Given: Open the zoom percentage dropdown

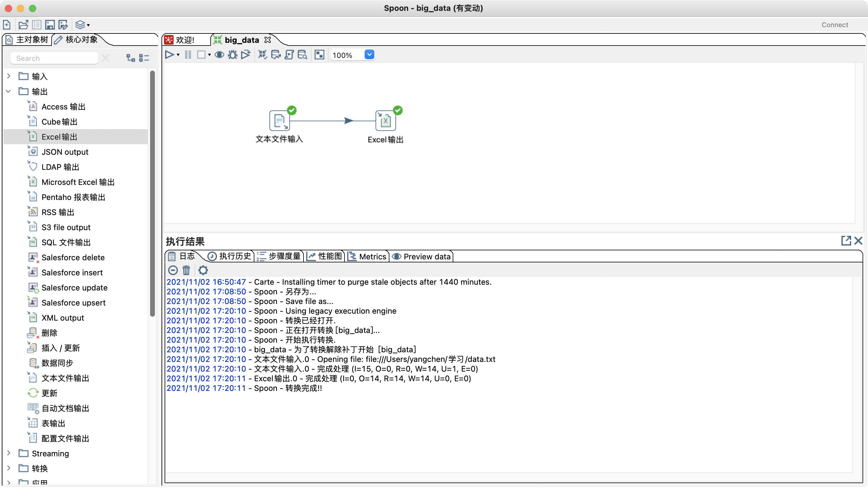Looking at the screenshot, I should click(x=369, y=55).
